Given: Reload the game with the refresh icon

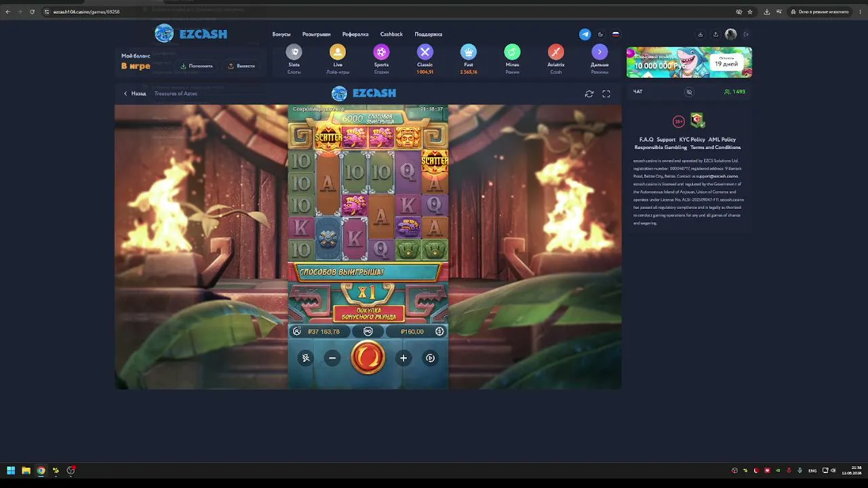Looking at the screenshot, I should (589, 94).
